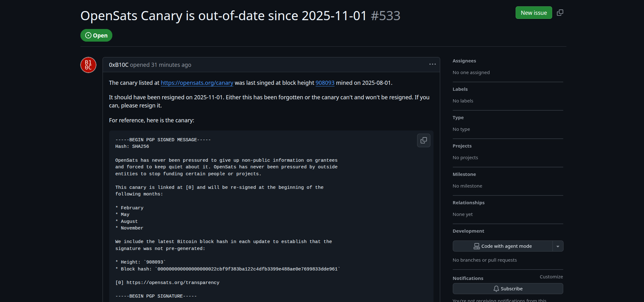Expand the agent mode dropdown arrow
Image resolution: width=644 pixels, height=302 pixels.
point(558,246)
